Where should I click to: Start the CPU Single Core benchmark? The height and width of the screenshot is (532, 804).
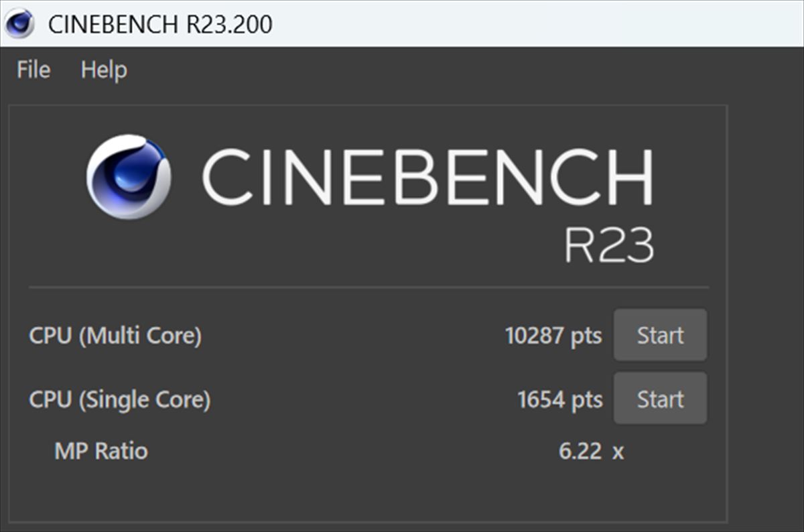pyautogui.click(x=660, y=399)
